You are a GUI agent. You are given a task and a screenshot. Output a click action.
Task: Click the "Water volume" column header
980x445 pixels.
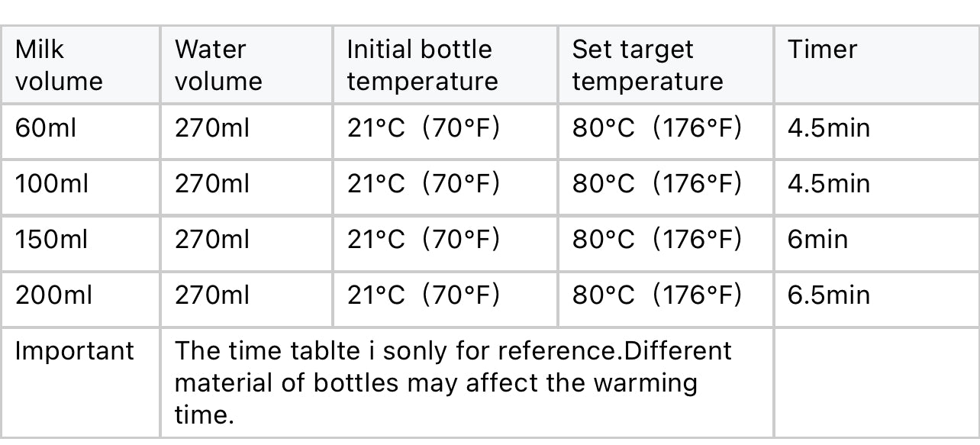pyautogui.click(x=218, y=65)
